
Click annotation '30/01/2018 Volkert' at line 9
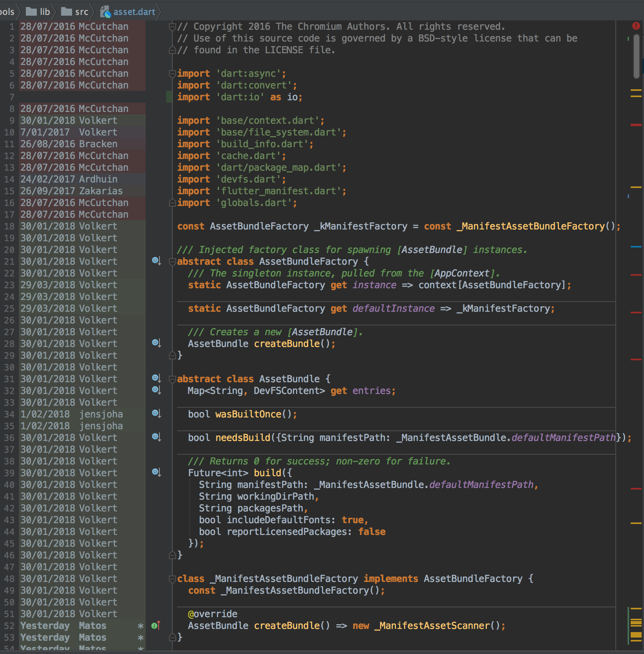pos(69,120)
